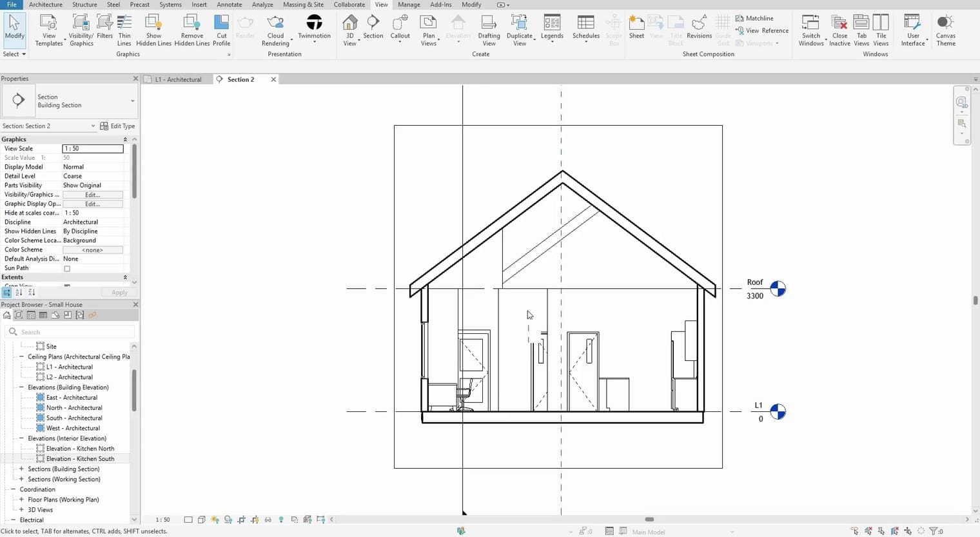Create a new Section
Image resolution: width=980 pixels, height=537 pixels.
click(x=373, y=27)
